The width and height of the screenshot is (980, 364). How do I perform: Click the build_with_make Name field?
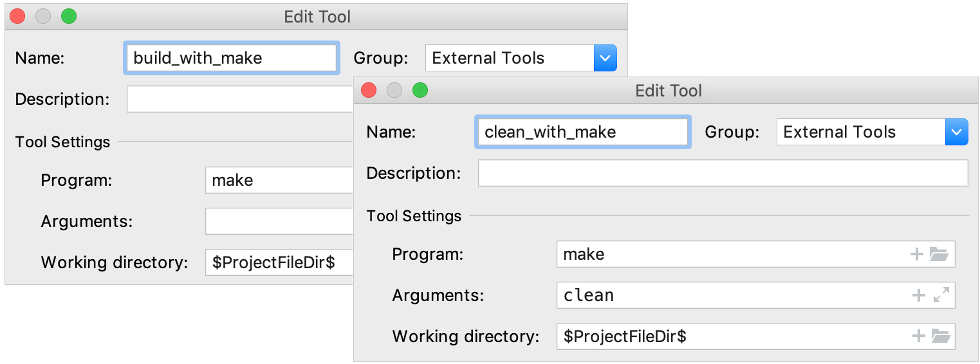[232, 59]
